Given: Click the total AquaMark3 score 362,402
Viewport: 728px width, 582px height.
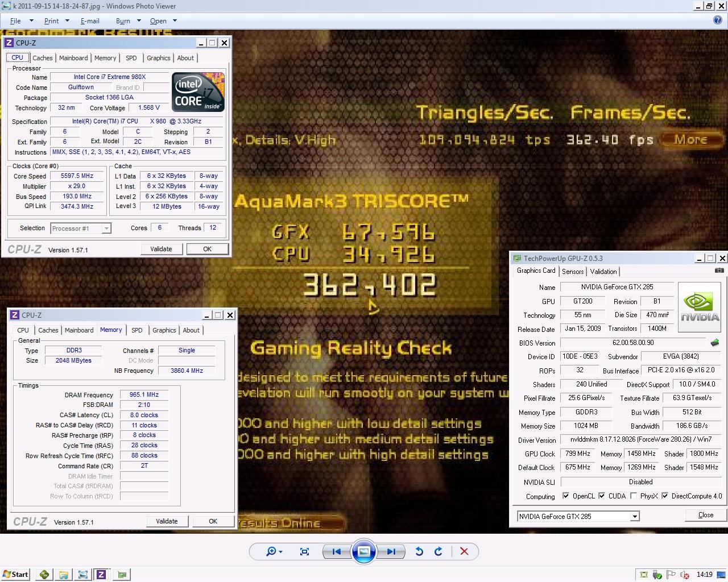Looking at the screenshot, I should 370,284.
